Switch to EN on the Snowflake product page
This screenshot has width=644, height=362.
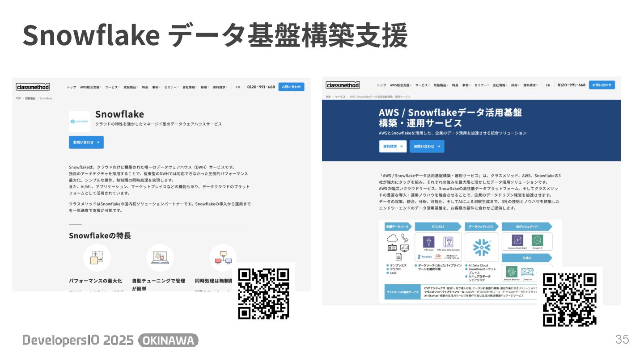[x=238, y=87]
